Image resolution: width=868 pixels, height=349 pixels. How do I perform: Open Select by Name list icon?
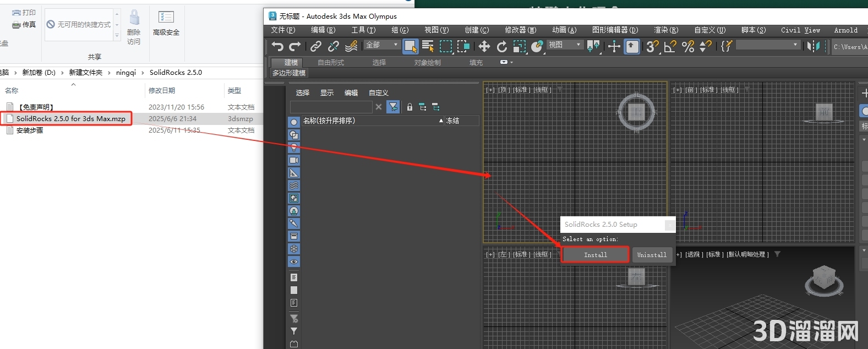[x=428, y=46]
